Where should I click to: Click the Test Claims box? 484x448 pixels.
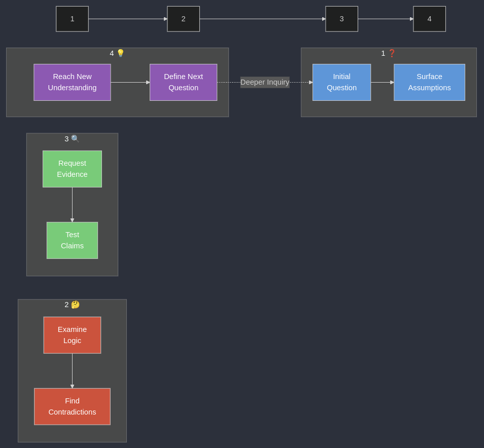(72, 241)
